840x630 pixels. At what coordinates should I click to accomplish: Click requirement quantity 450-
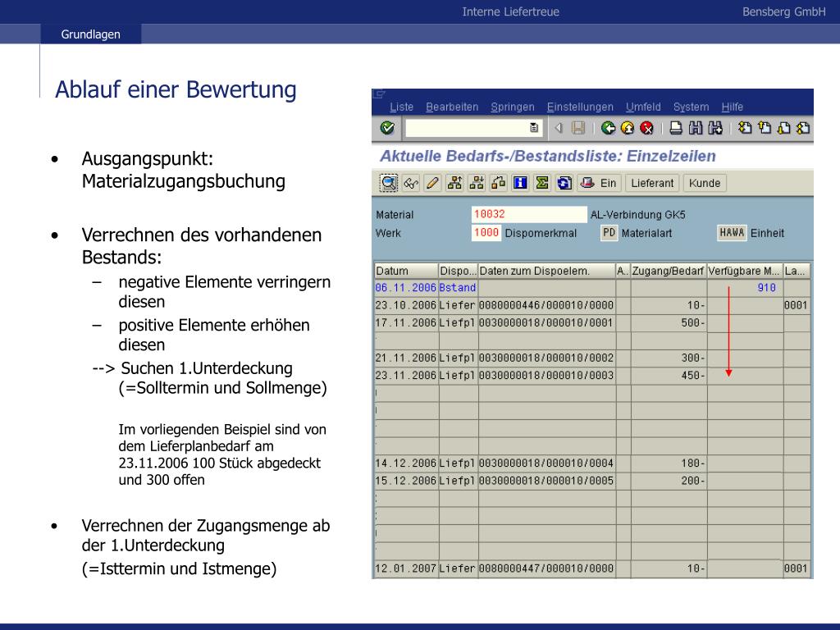click(693, 376)
